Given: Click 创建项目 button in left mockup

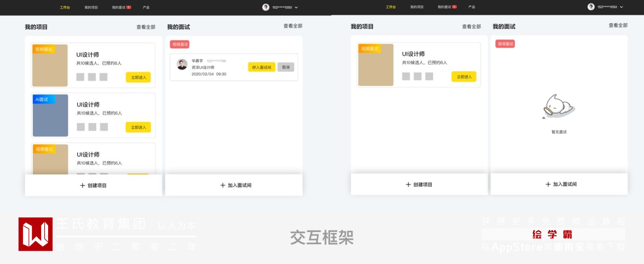Looking at the screenshot, I should tap(94, 185).
